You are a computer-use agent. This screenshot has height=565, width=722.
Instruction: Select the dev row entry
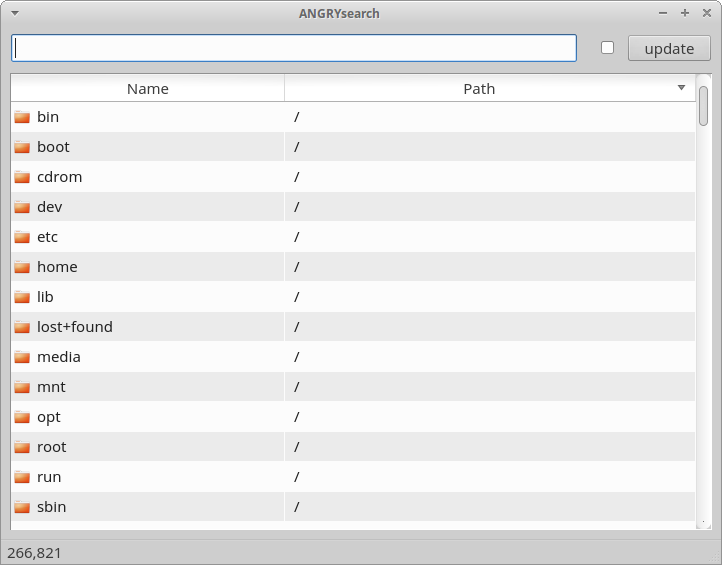[x=353, y=207]
